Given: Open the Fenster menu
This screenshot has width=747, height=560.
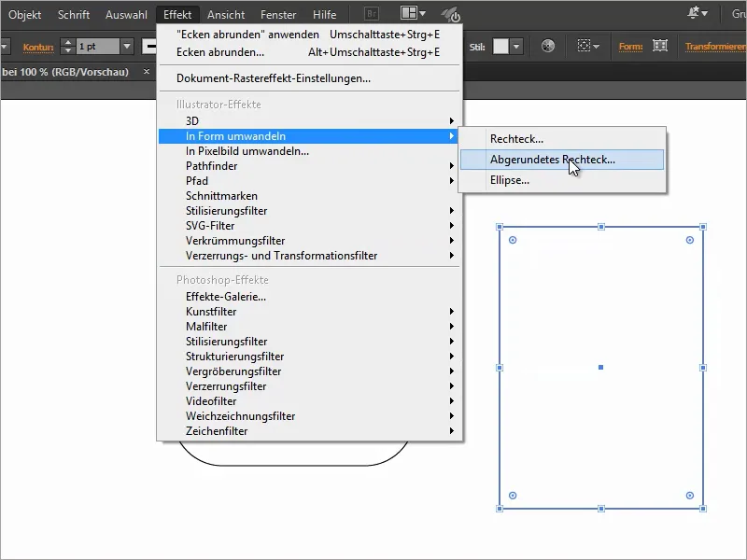Looking at the screenshot, I should pos(278,15).
